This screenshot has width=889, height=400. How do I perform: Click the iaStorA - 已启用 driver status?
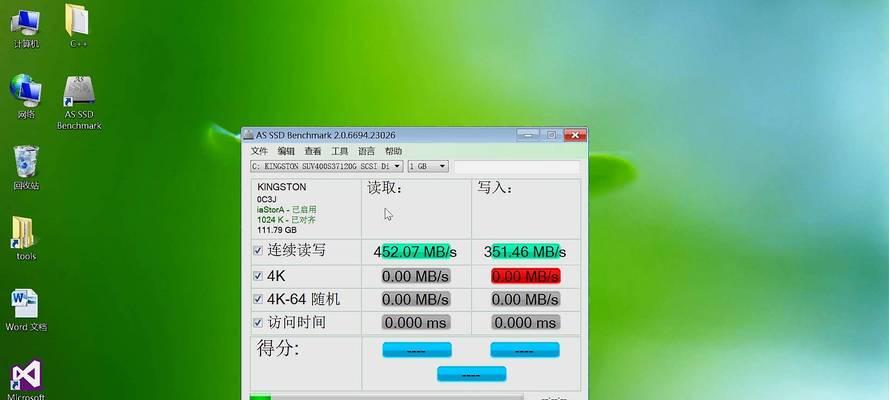coord(286,210)
